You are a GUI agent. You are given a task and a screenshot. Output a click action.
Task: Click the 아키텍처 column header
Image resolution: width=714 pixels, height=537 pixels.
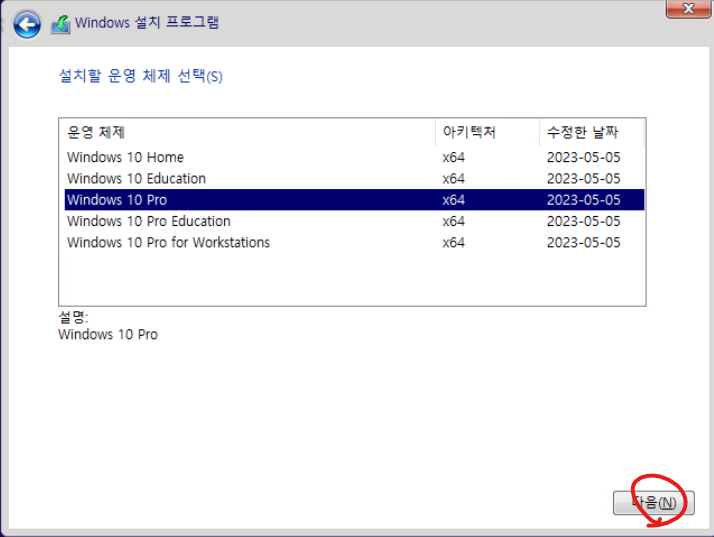click(x=487, y=133)
